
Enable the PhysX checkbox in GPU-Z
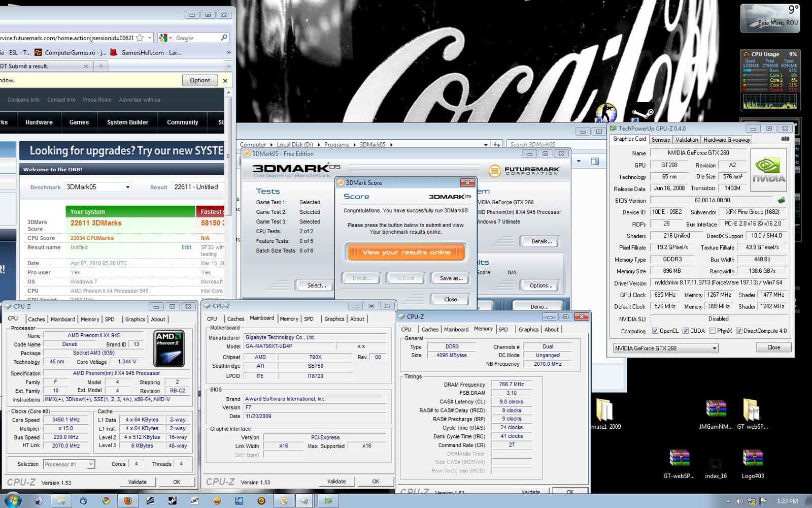pos(713,331)
